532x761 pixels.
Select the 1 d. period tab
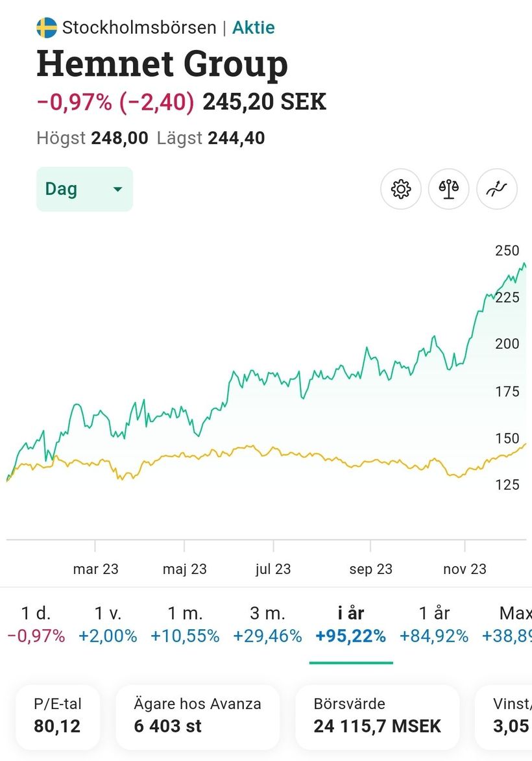[36, 624]
